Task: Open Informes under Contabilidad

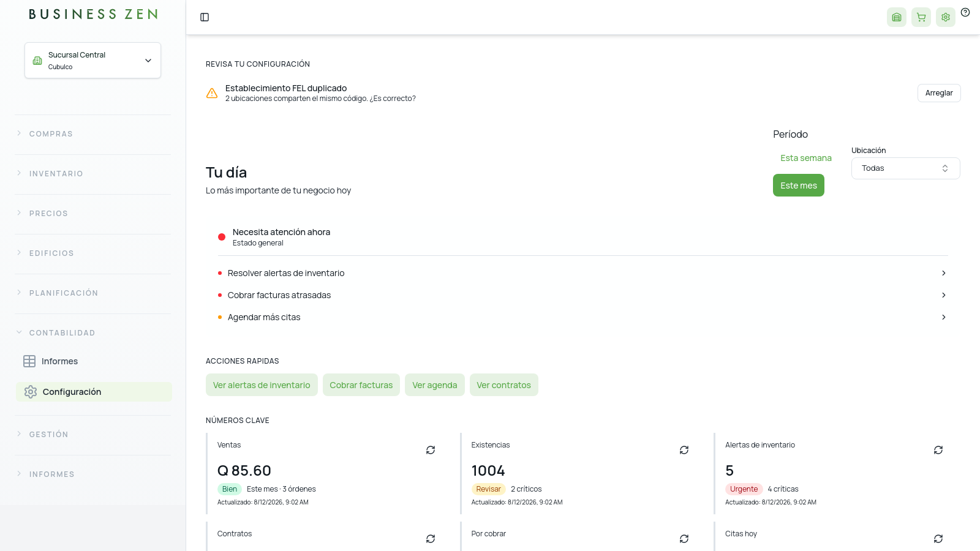Action: [94, 361]
